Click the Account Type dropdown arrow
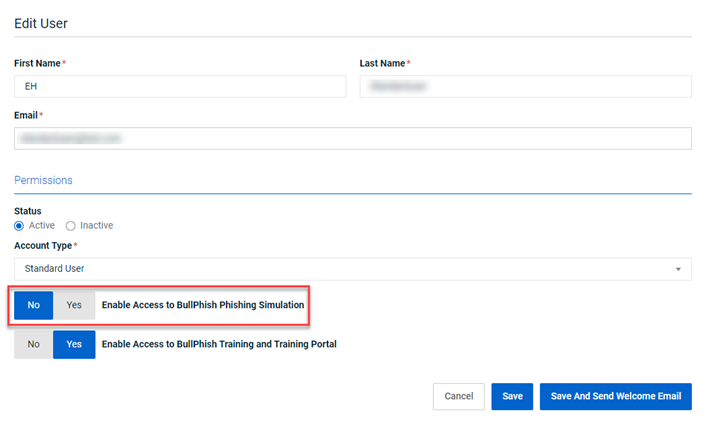Image resolution: width=708 pixels, height=423 pixels. pyautogui.click(x=678, y=269)
